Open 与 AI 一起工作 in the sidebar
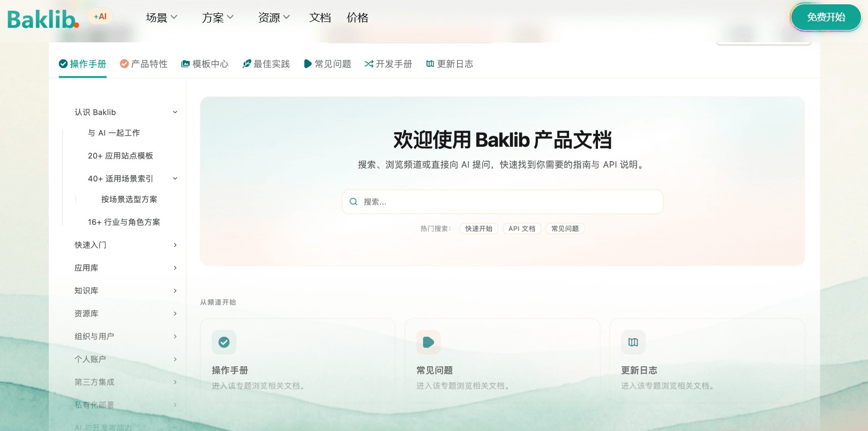The image size is (868, 431). [x=114, y=133]
